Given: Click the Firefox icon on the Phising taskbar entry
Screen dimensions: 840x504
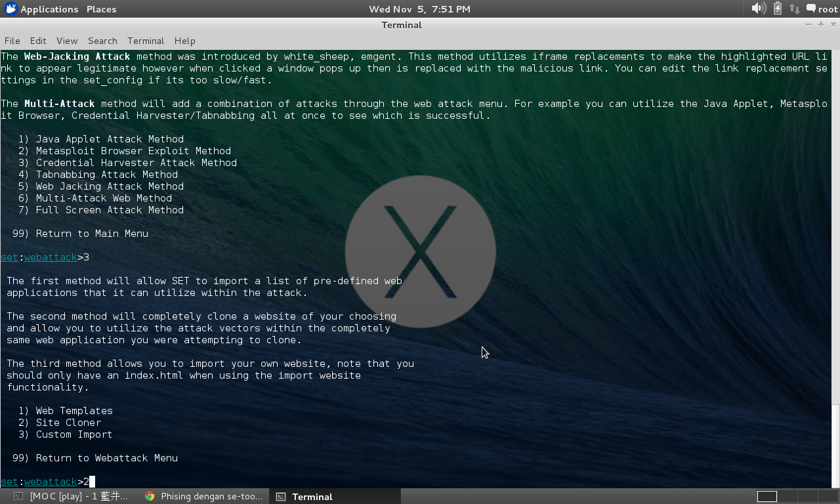Looking at the screenshot, I should pos(150,497).
